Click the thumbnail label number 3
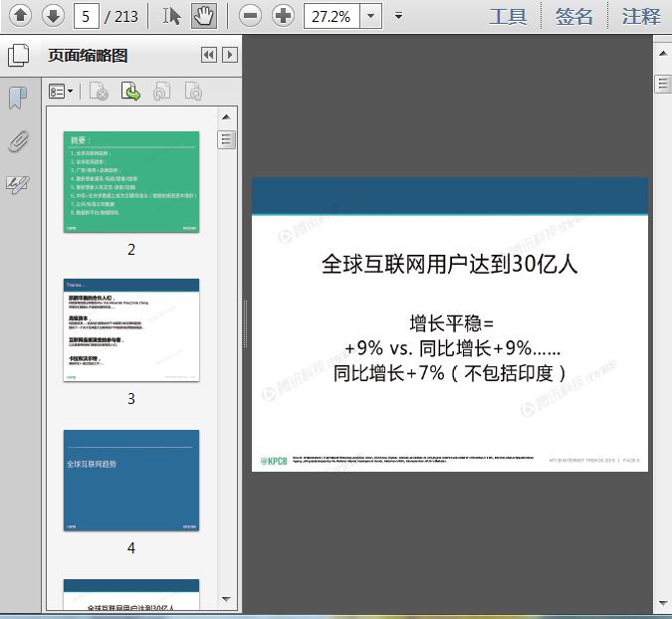 (x=131, y=399)
